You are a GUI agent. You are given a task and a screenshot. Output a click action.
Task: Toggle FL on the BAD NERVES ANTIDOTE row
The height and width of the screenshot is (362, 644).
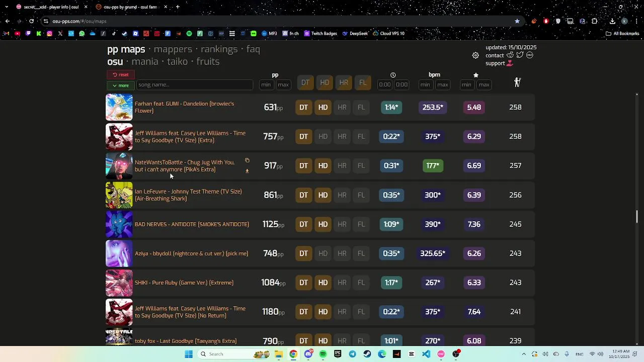(361, 224)
